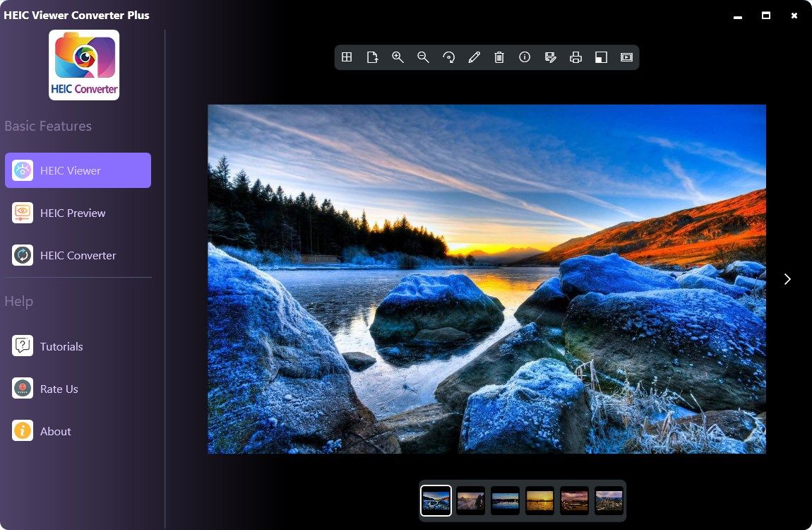Click the open file icon in toolbar
The width and height of the screenshot is (812, 530).
click(x=372, y=57)
